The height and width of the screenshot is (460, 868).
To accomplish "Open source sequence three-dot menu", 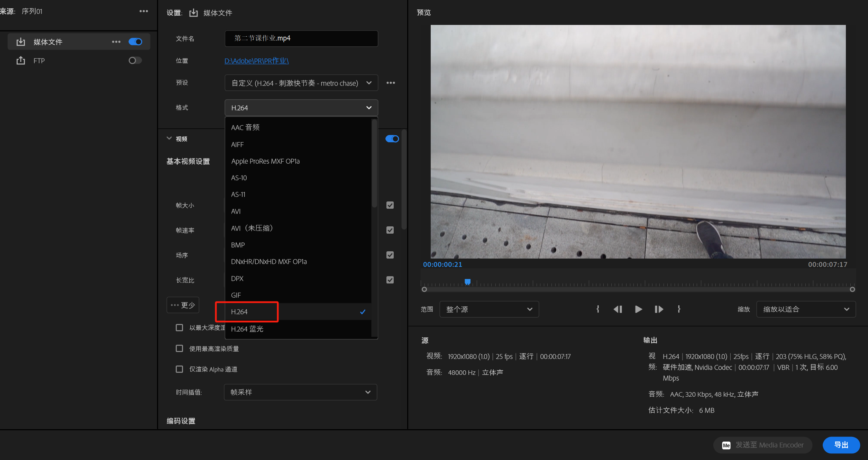I will click(x=144, y=11).
